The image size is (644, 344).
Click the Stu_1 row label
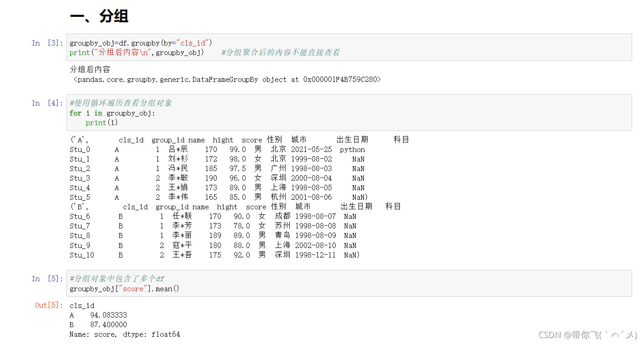80,159
